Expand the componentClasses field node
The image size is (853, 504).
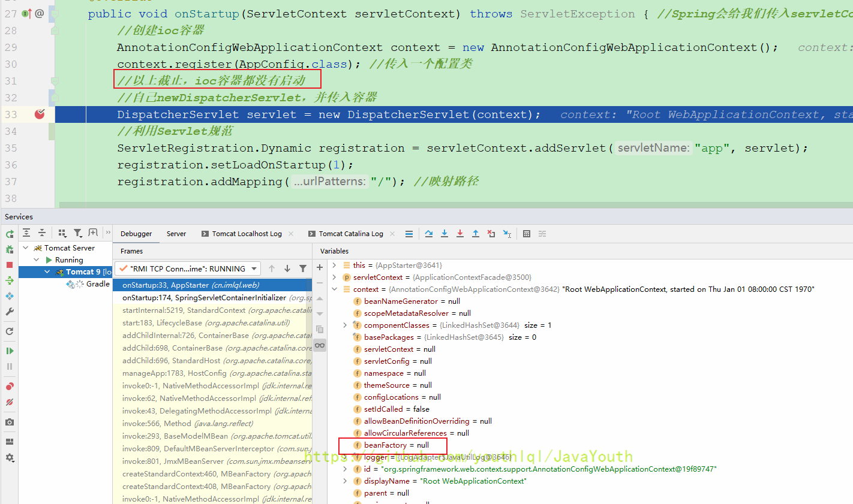345,325
